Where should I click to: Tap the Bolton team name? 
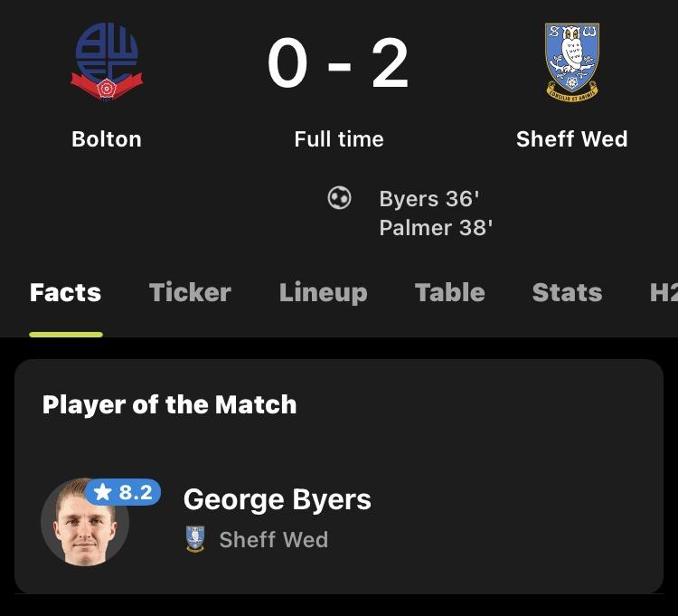[x=107, y=139]
